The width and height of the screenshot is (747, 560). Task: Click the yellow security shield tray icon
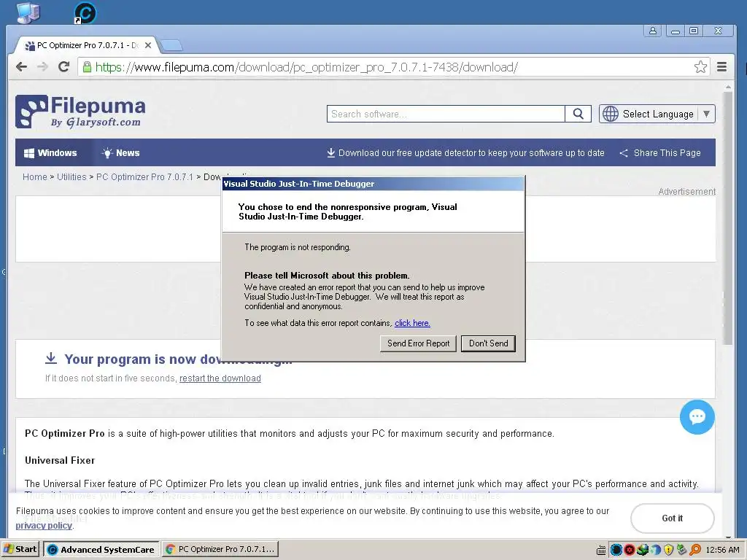point(668,550)
